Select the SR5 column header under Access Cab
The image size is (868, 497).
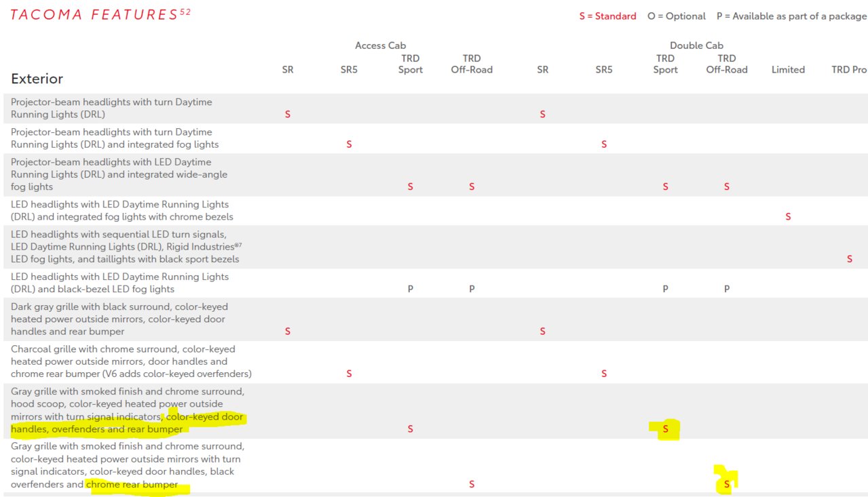coord(349,70)
